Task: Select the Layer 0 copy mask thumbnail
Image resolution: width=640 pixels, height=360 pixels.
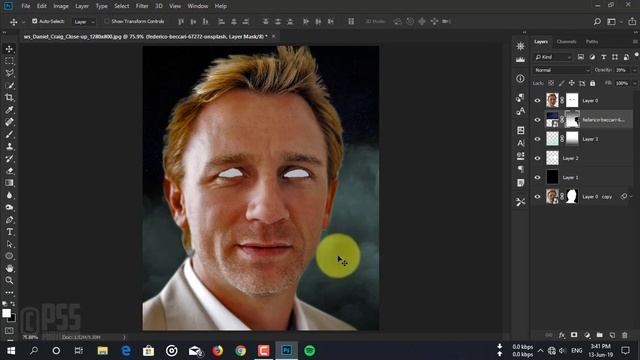Action: pyautogui.click(x=572, y=197)
